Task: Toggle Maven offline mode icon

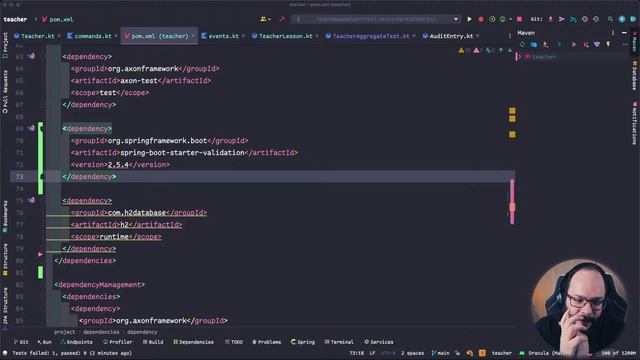Action: click(597, 44)
